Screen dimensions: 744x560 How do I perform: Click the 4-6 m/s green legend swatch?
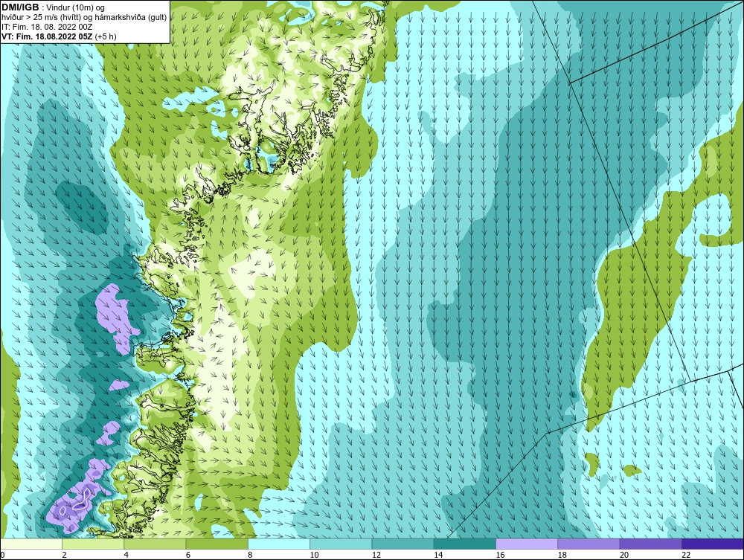click(x=155, y=544)
